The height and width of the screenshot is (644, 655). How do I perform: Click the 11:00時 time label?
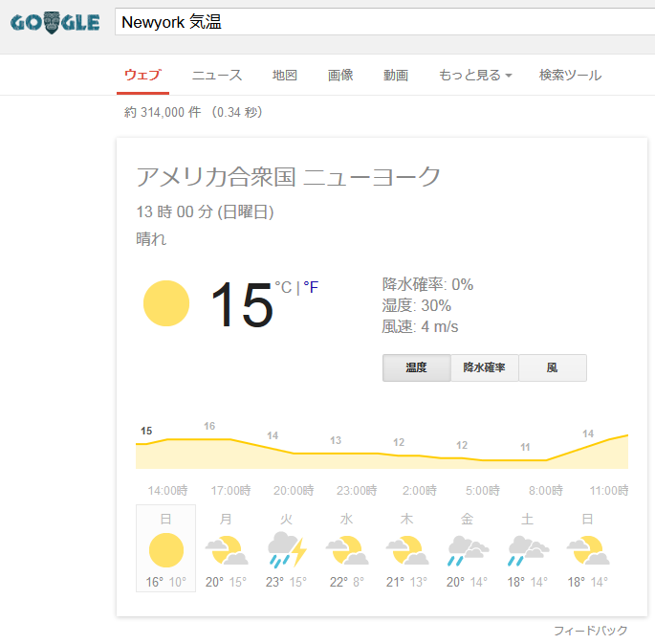pos(609,490)
